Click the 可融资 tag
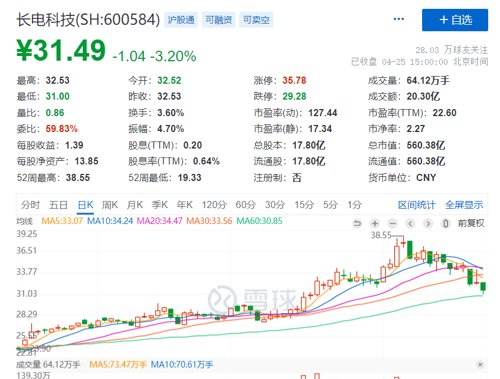The height and width of the screenshot is (379, 500). coord(218,20)
